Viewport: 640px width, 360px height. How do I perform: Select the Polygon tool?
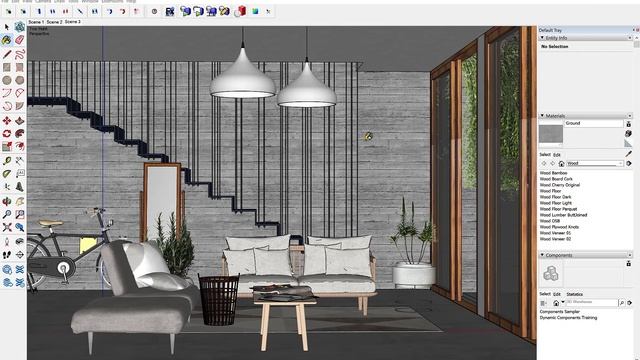pyautogui.click(x=20, y=80)
